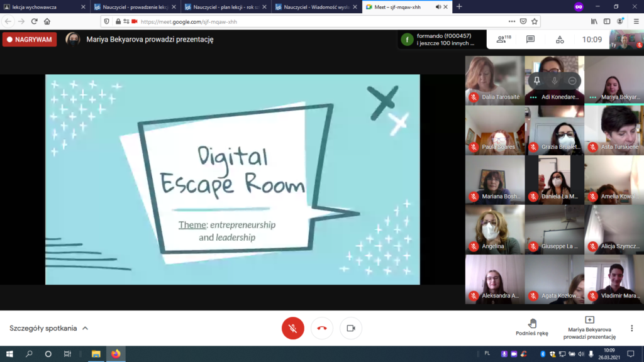Unmute your microphone in the call bar
Viewport: 644px width, 362px height.
click(x=292, y=328)
